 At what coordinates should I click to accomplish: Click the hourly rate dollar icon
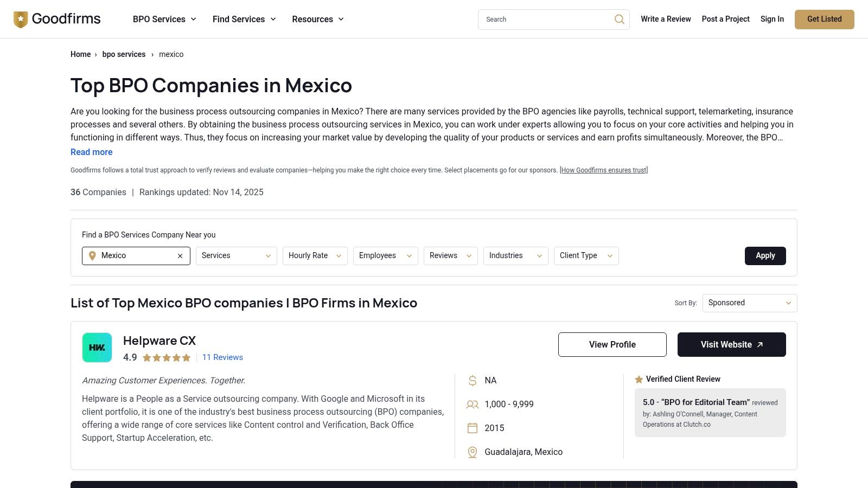point(471,380)
